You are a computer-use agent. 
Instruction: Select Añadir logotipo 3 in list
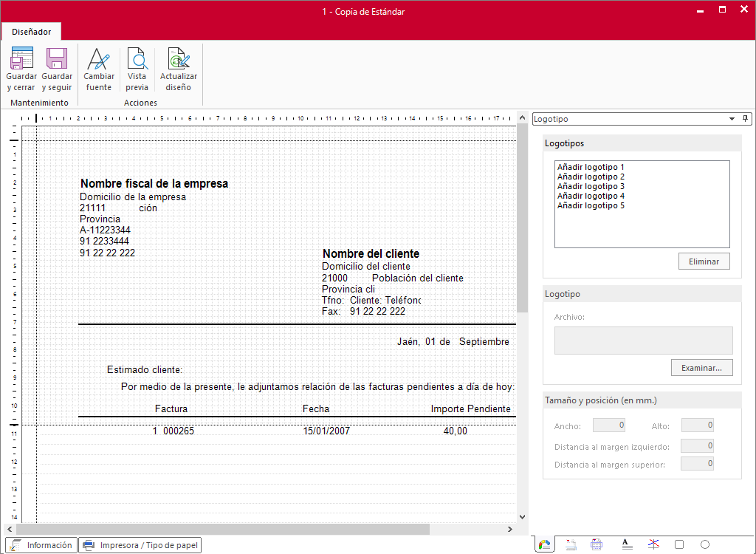[591, 186]
